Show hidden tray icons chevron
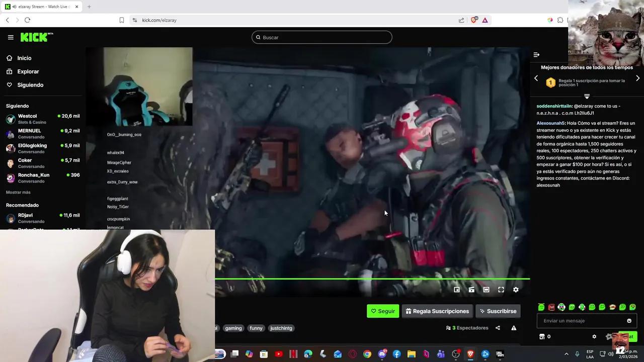This screenshot has height=362, width=644. point(566,354)
